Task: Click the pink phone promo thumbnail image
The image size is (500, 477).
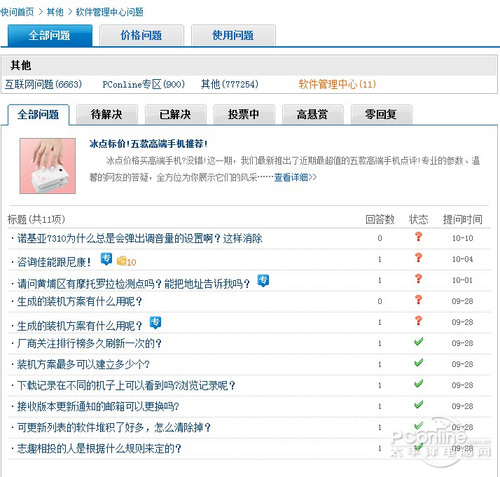Action: click(48, 166)
